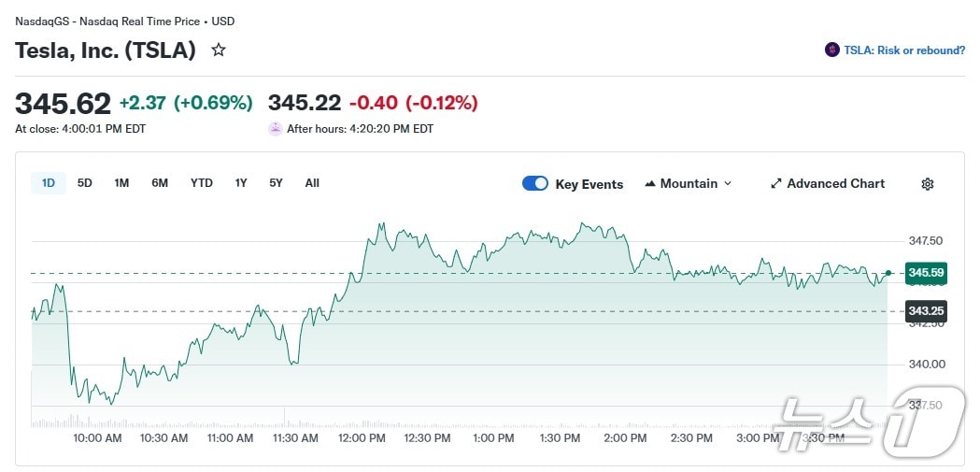
Task: Click the 345.59 current price label
Action: click(925, 273)
